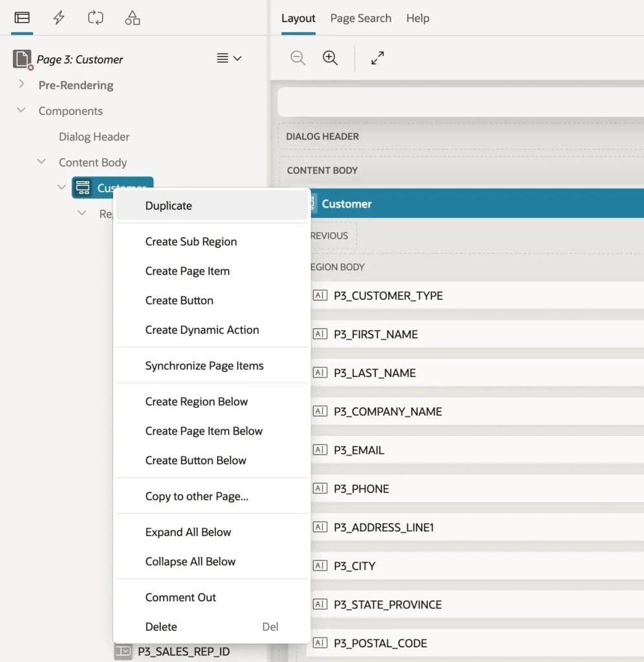
Task: Choose Create Page Item
Action: tap(213, 271)
